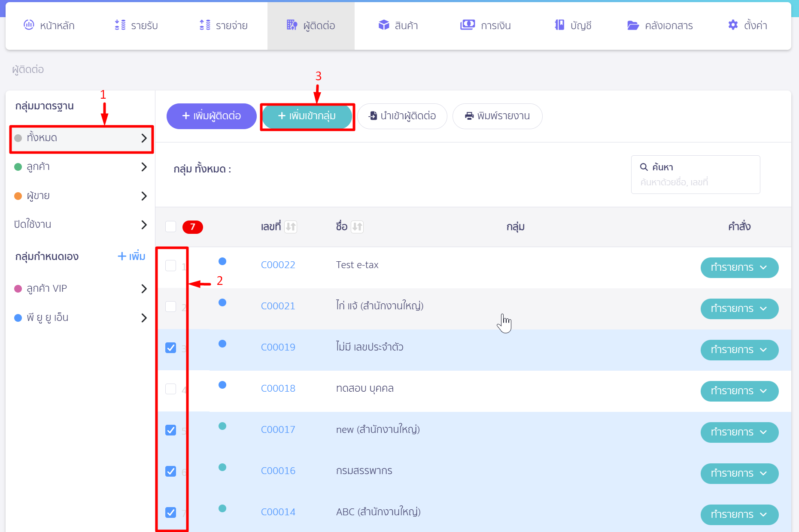Click the green dot of ลูกค้า group
Viewport: 799px width, 532px height.
click(18, 167)
